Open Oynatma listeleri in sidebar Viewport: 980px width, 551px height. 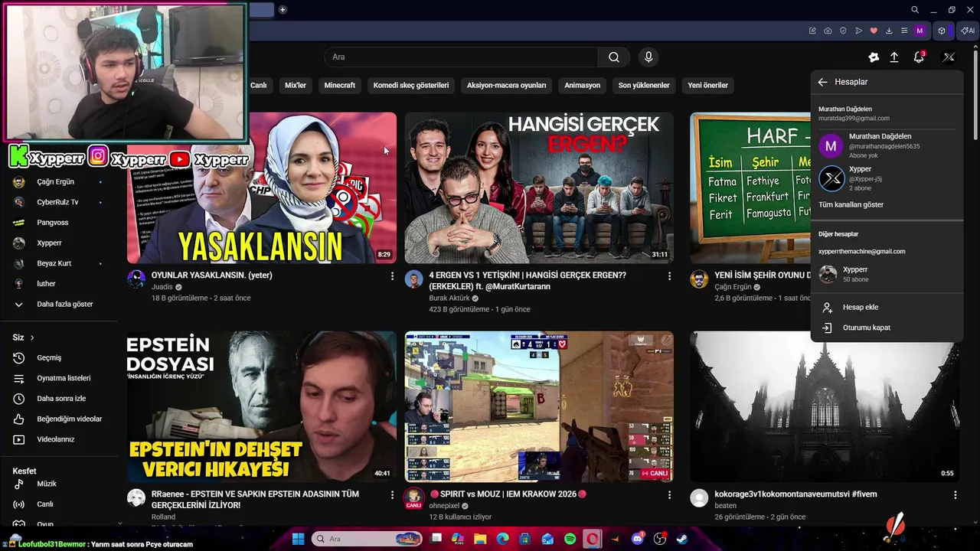[64, 378]
